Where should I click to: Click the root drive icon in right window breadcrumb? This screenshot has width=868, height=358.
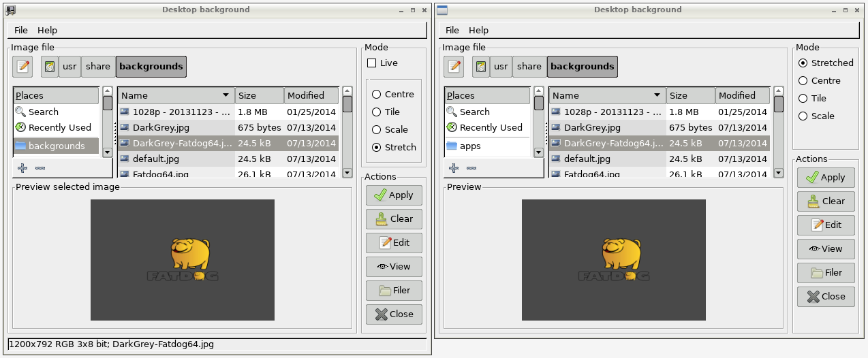click(x=481, y=67)
